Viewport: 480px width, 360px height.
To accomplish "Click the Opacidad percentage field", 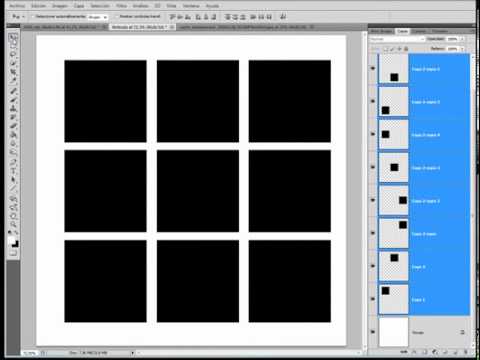I will coord(452,39).
